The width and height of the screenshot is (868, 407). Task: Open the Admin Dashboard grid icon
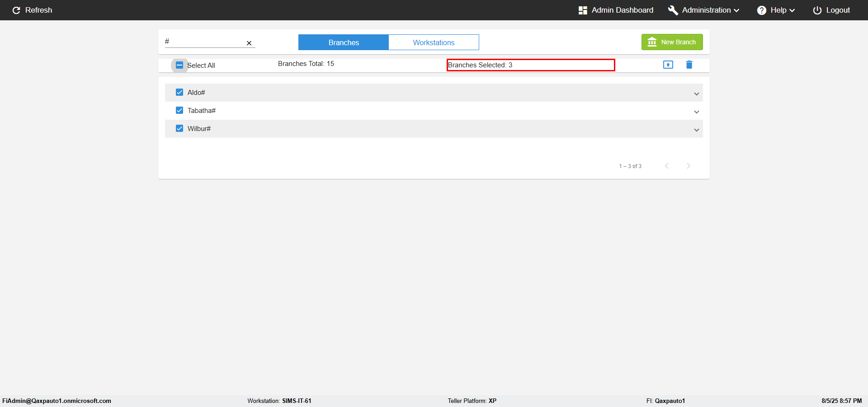pos(583,10)
